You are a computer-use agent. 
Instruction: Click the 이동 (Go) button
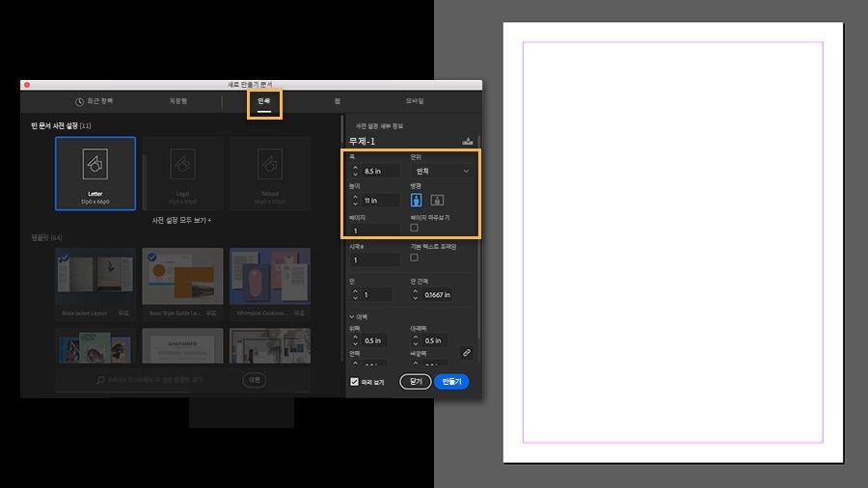click(x=255, y=380)
